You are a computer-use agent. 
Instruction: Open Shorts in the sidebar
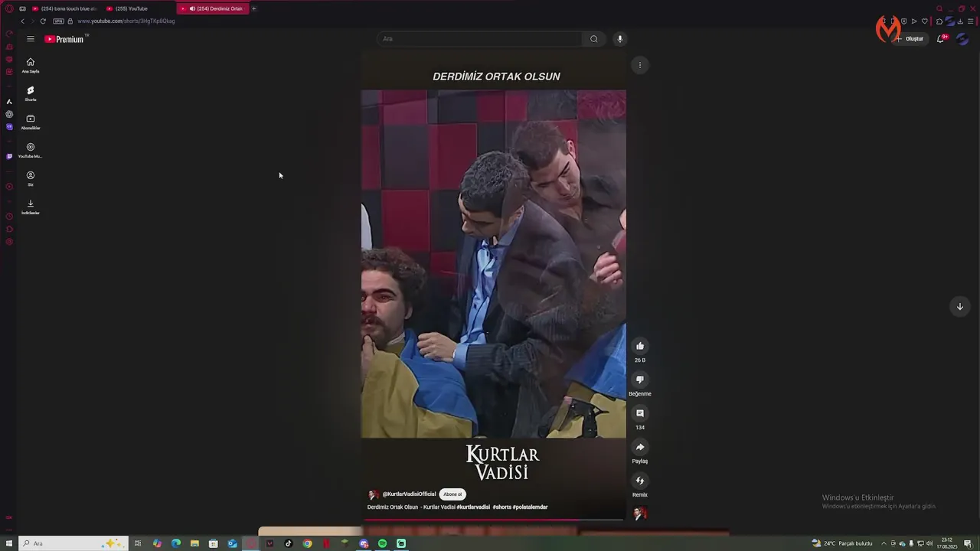click(31, 94)
